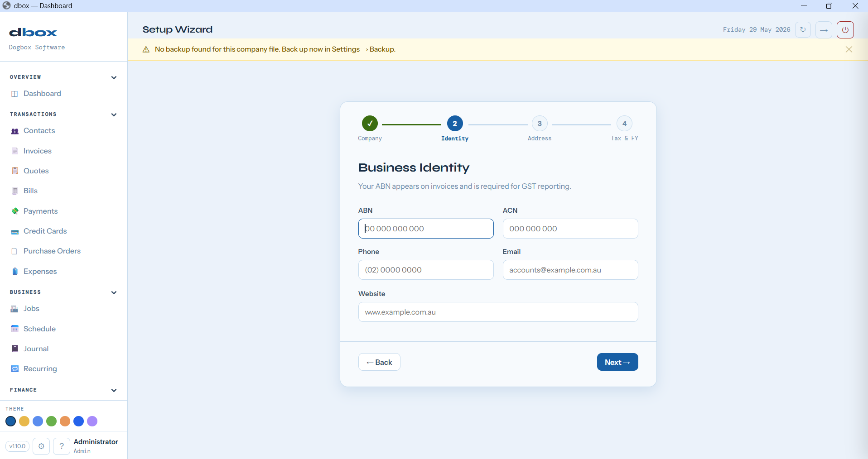Collapse the Transactions section

(114, 115)
